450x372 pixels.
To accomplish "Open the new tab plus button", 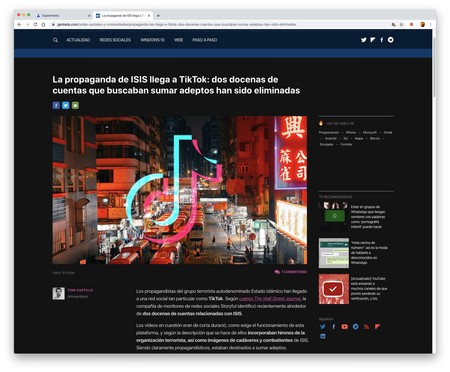I will pos(158,15).
